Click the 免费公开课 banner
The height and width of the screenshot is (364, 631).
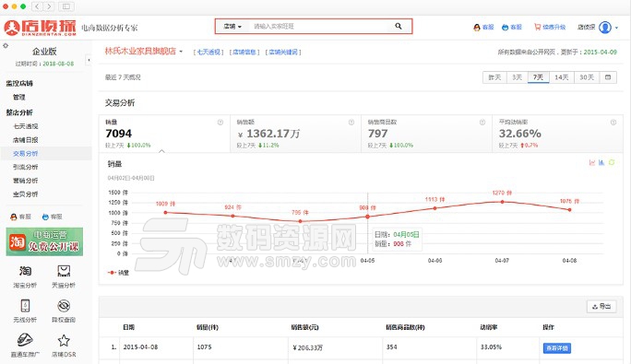pyautogui.click(x=44, y=241)
